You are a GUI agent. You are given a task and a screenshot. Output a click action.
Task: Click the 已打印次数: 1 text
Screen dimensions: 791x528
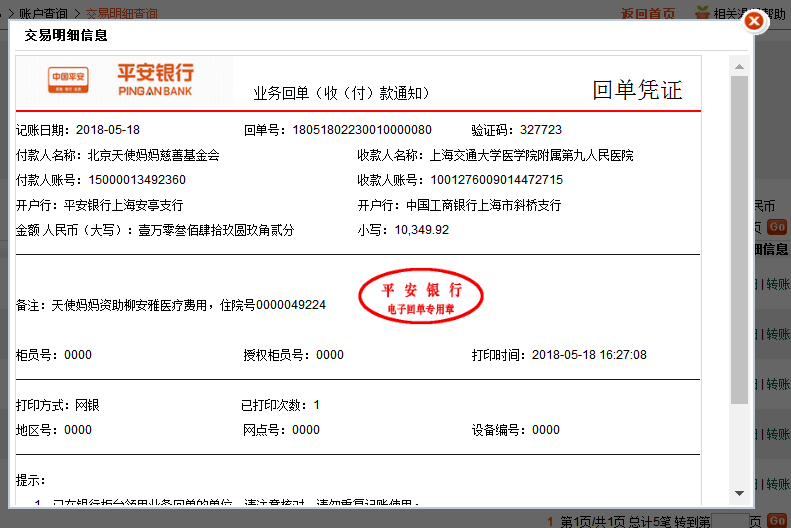(280, 405)
